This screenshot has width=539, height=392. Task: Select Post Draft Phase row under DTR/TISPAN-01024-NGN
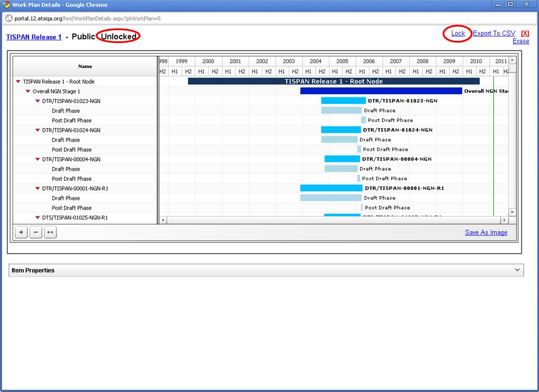(x=85, y=150)
